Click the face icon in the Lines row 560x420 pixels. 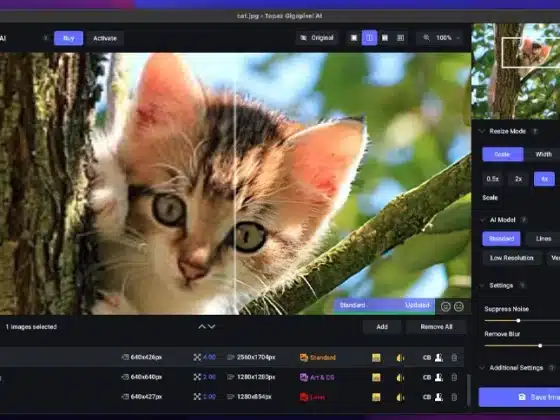439,397
